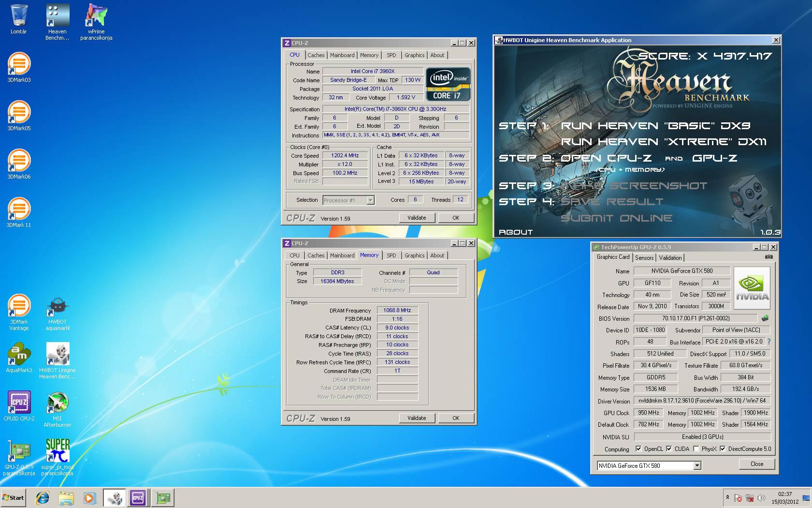The image size is (812, 508).
Task: Open the AquaMark3 desktop icon
Action: click(x=18, y=358)
